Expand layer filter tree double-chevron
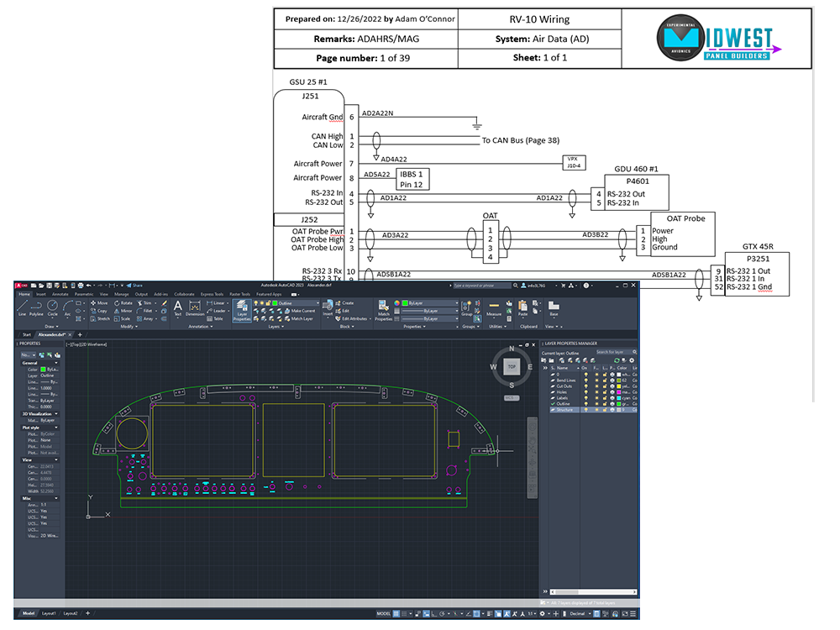 pos(546,368)
